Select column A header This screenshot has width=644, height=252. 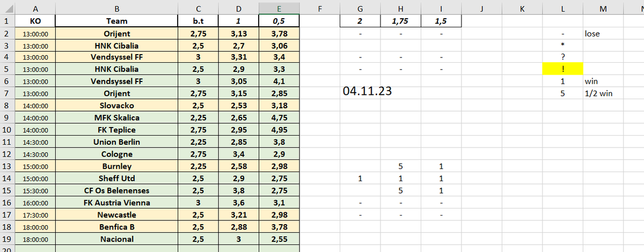35,8
